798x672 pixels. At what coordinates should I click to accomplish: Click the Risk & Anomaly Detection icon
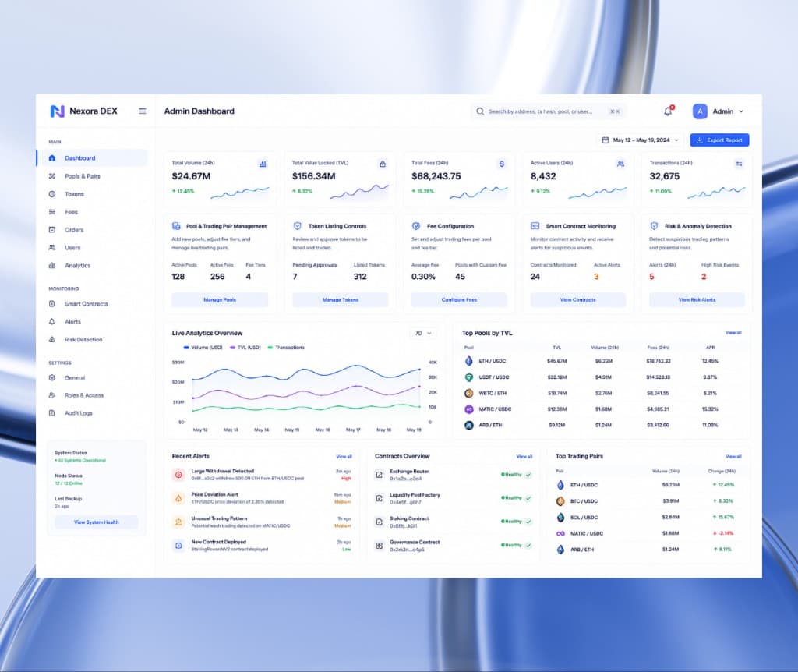(654, 226)
